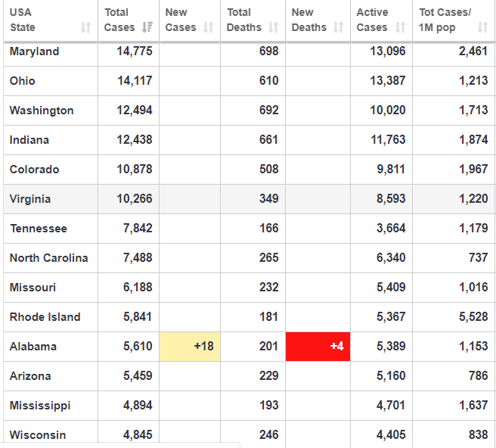The height and width of the screenshot is (448, 496).
Task: Sort table by New Cases arrows
Action: [209, 27]
